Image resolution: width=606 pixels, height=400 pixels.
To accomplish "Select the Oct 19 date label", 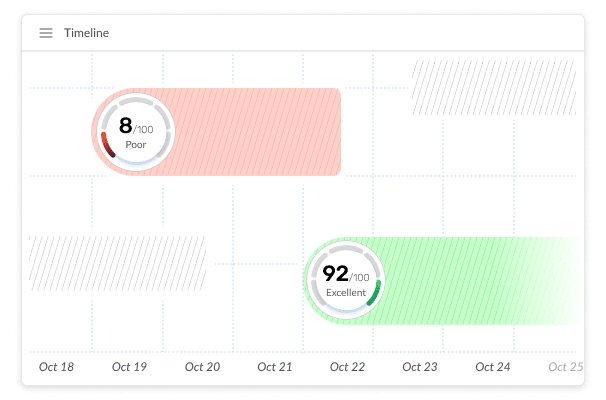I will pos(129,367).
